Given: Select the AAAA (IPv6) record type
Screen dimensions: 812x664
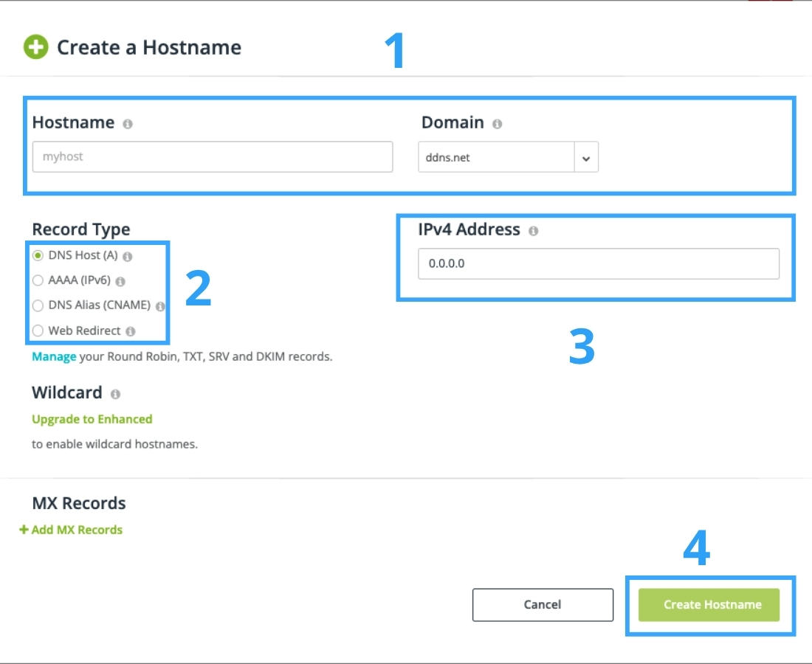Looking at the screenshot, I should pyautogui.click(x=38, y=280).
